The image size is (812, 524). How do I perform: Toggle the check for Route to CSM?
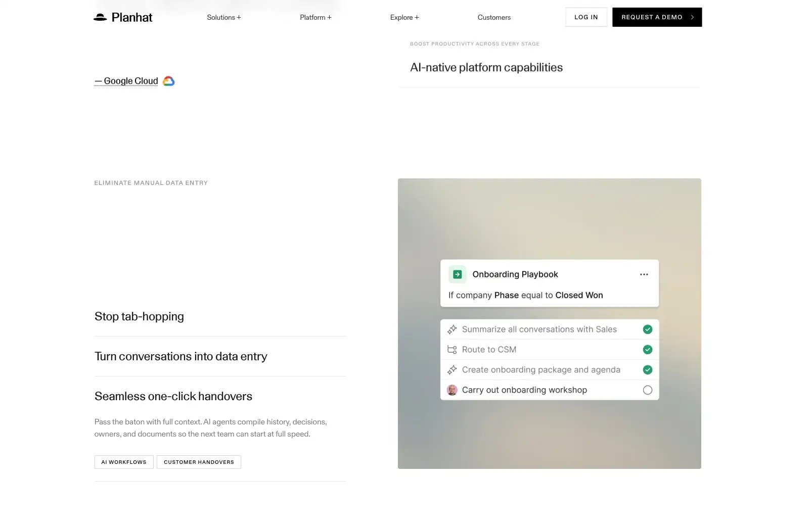(x=647, y=350)
